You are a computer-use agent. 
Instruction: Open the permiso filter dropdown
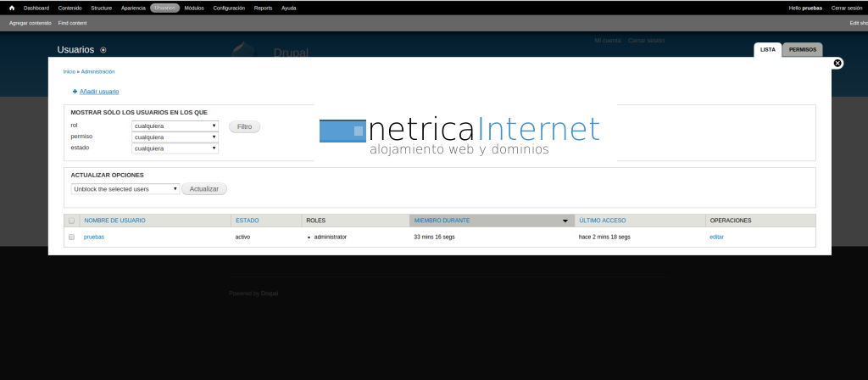(x=175, y=137)
